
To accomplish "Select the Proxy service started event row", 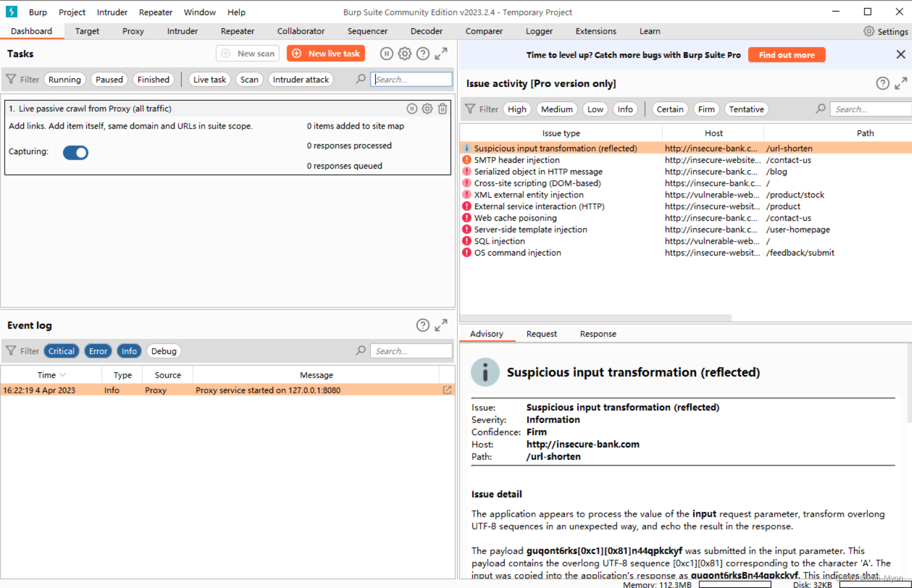I will 228,390.
